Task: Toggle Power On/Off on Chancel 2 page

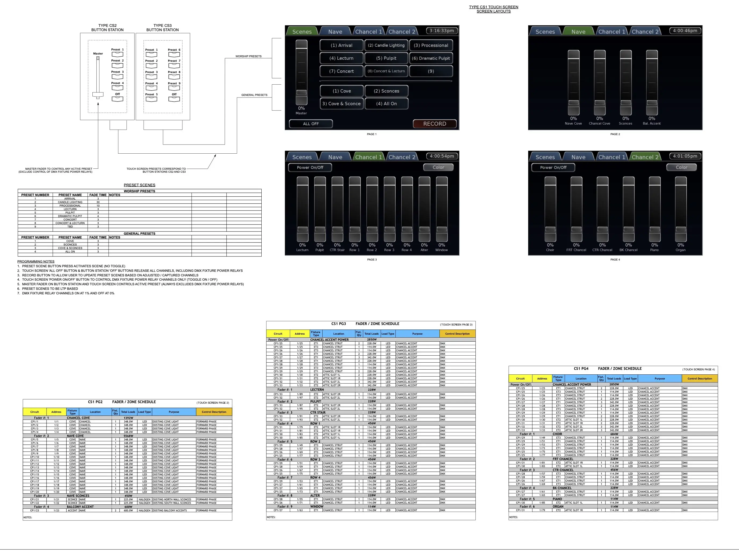Action: pyautogui.click(x=553, y=167)
